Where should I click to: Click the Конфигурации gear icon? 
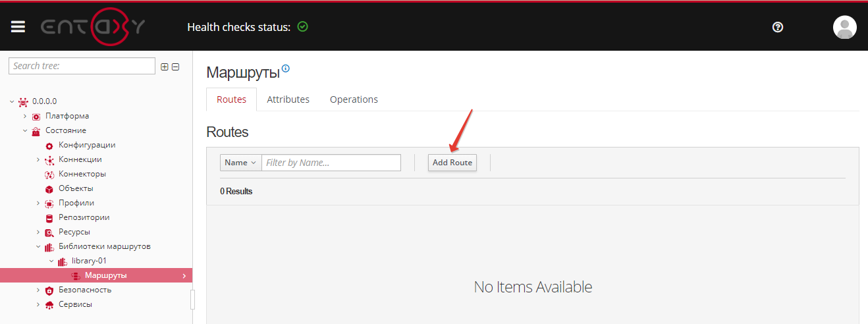point(49,146)
